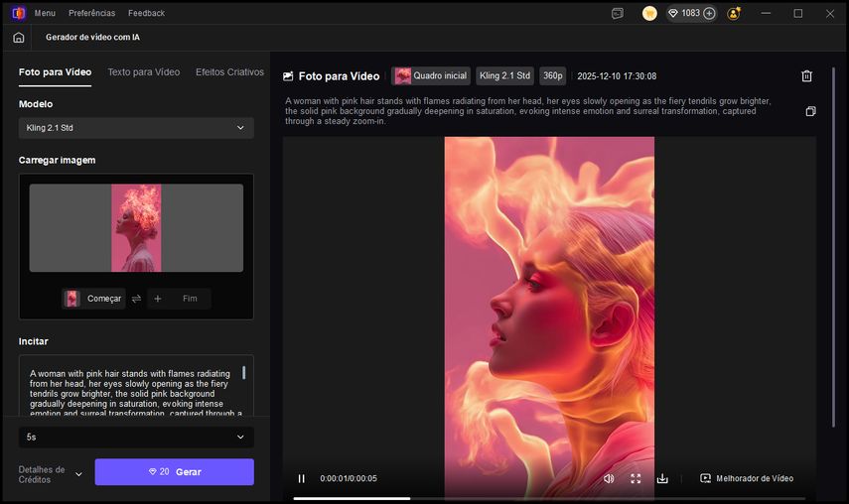Download the generated video
849x504 pixels.
click(662, 478)
